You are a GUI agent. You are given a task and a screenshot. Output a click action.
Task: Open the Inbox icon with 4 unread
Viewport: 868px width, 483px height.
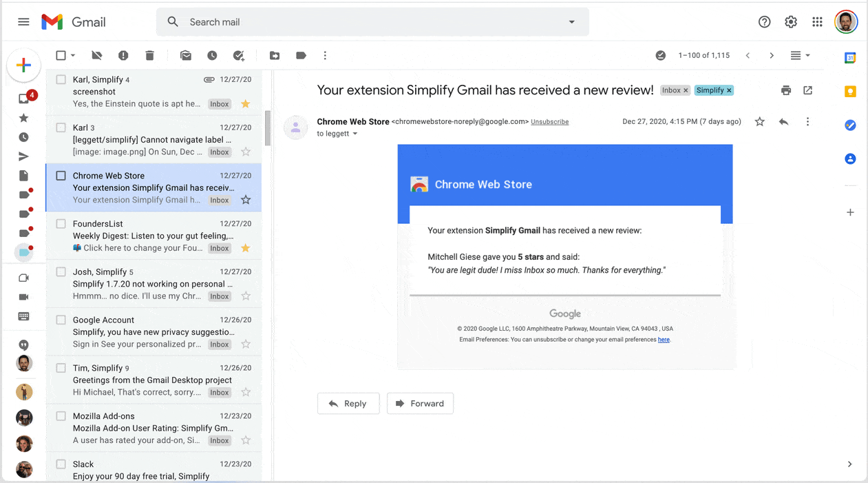tap(24, 99)
